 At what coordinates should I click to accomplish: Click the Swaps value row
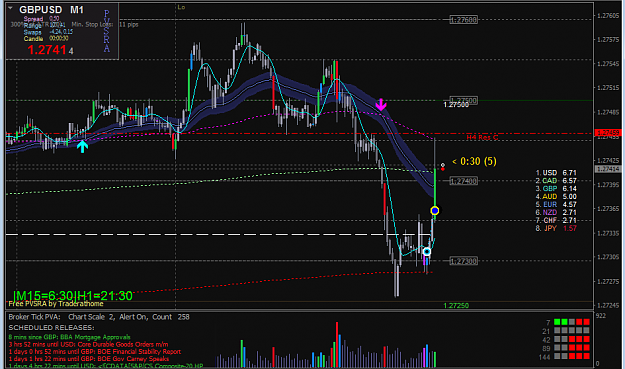(x=48, y=32)
